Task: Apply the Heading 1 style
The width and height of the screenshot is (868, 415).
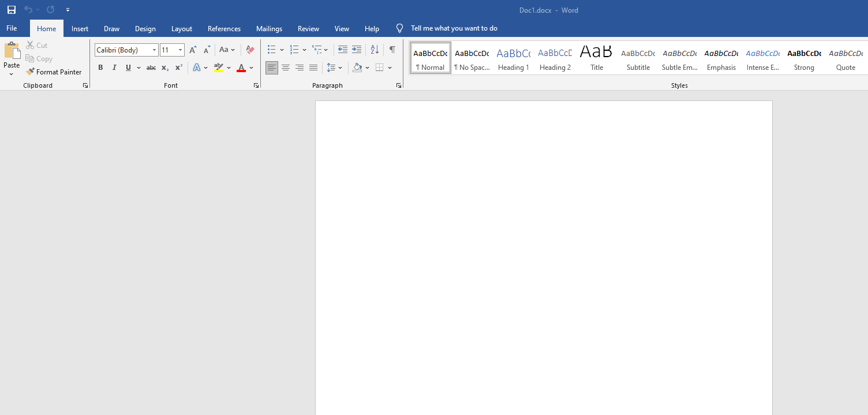Action: (x=514, y=58)
